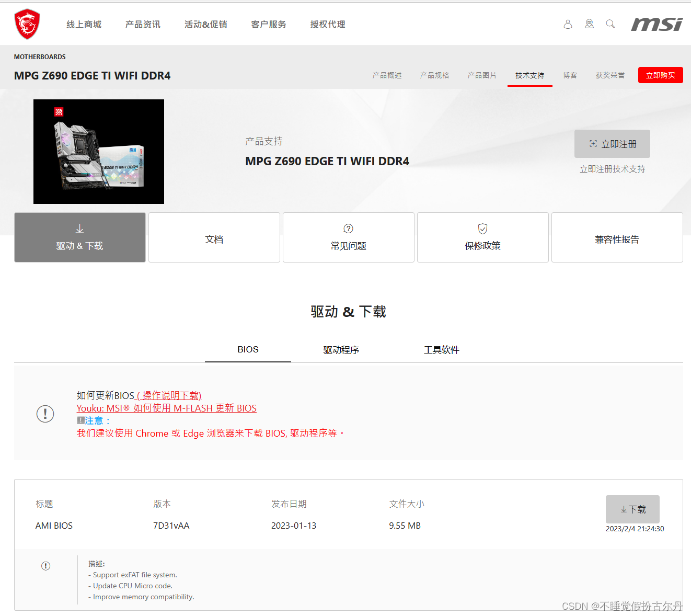Open 产品资讯 menu

coord(143,25)
